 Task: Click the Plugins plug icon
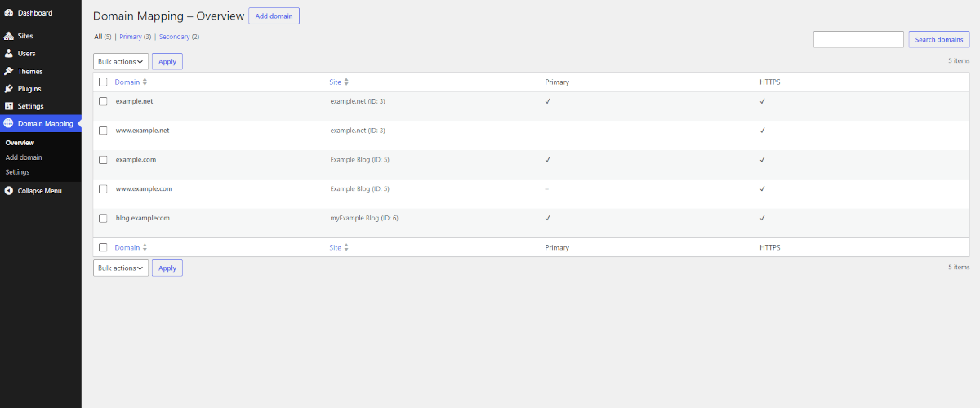(8, 88)
